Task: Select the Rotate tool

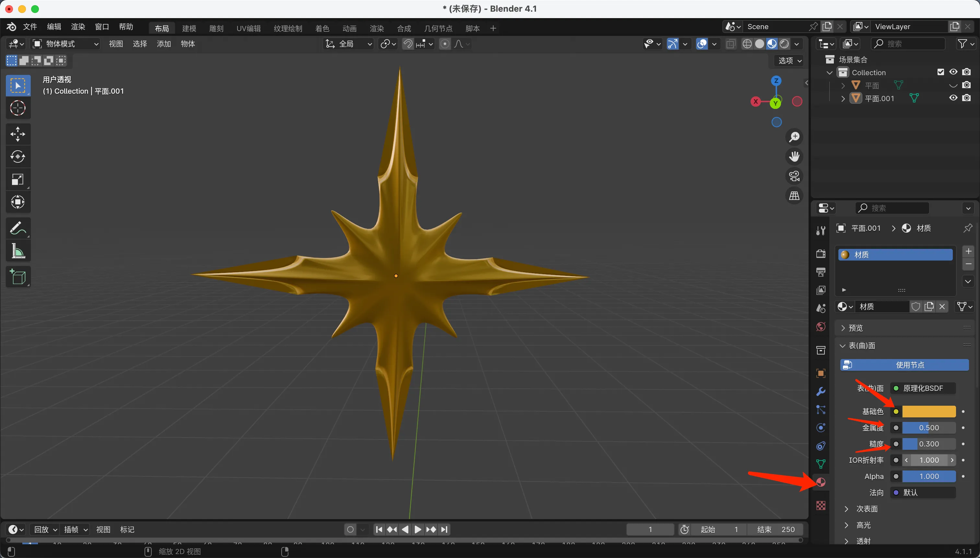Action: 17,157
